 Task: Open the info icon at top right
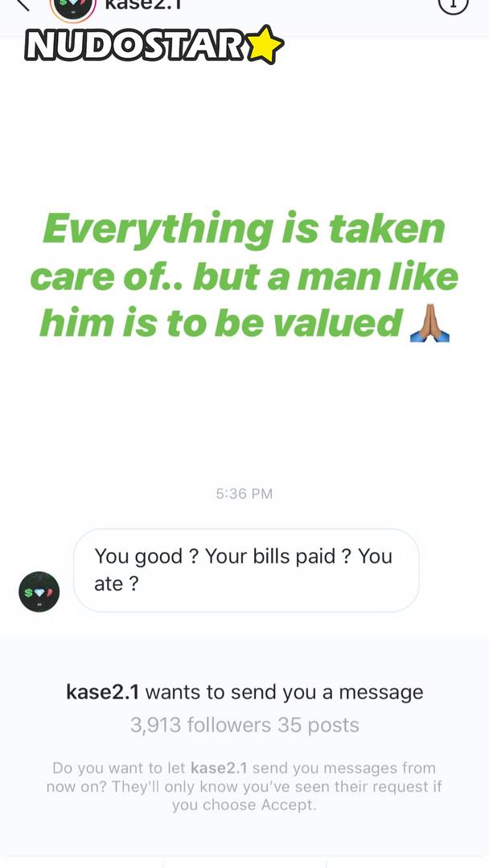point(453,6)
